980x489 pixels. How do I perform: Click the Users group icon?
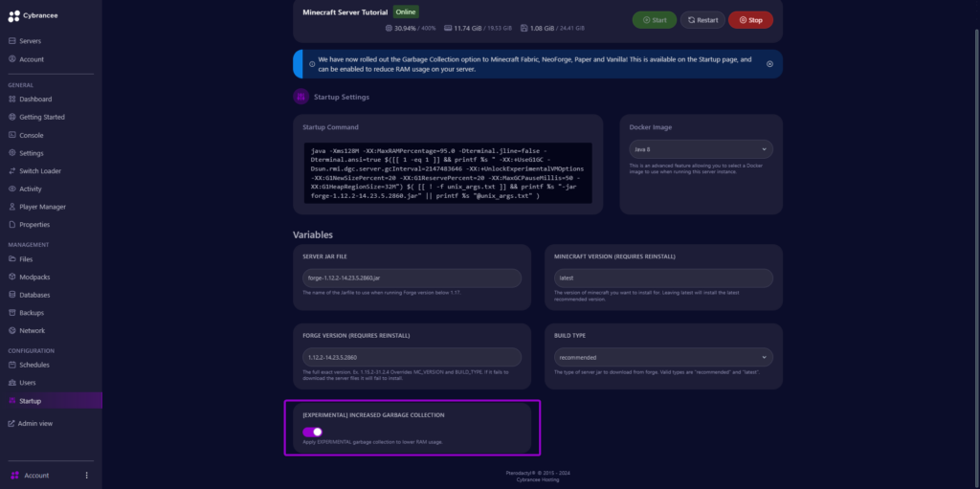tap(12, 383)
